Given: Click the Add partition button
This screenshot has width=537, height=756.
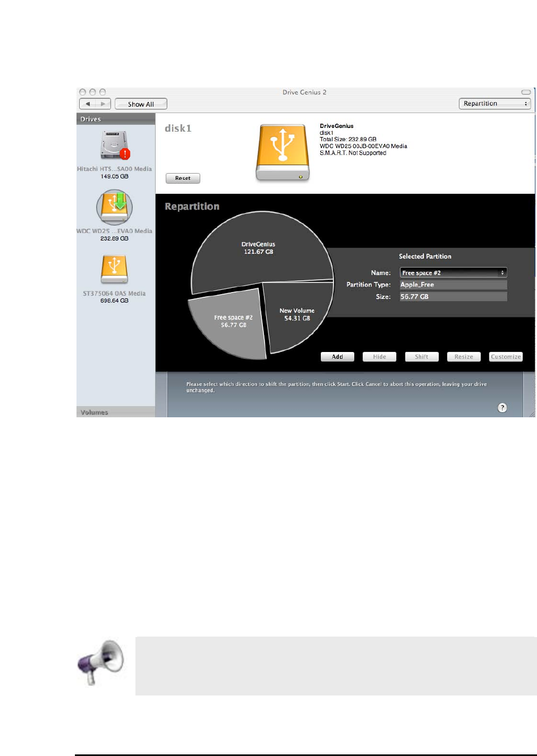Looking at the screenshot, I should point(337,357).
